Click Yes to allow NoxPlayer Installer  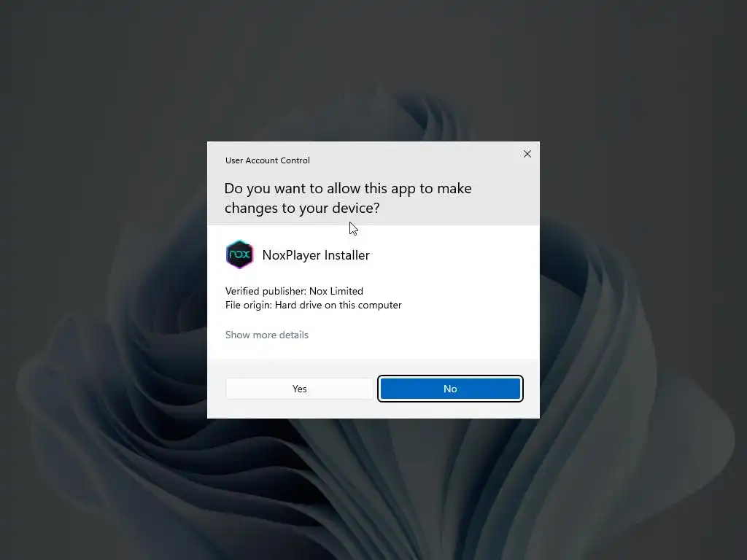pyautogui.click(x=299, y=389)
